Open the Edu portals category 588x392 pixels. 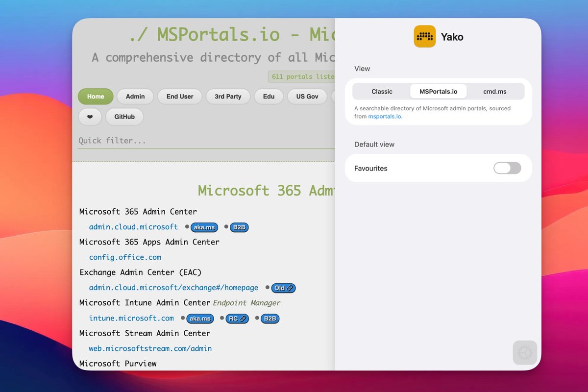269,97
